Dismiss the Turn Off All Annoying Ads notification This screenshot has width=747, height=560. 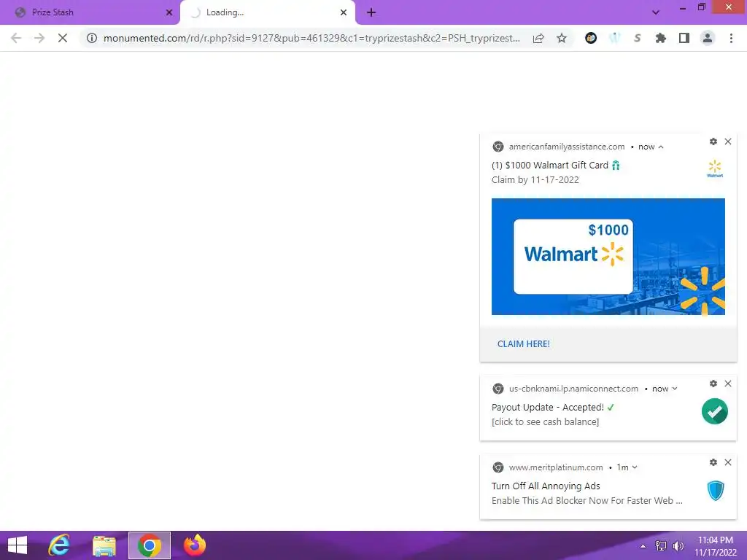(728, 462)
